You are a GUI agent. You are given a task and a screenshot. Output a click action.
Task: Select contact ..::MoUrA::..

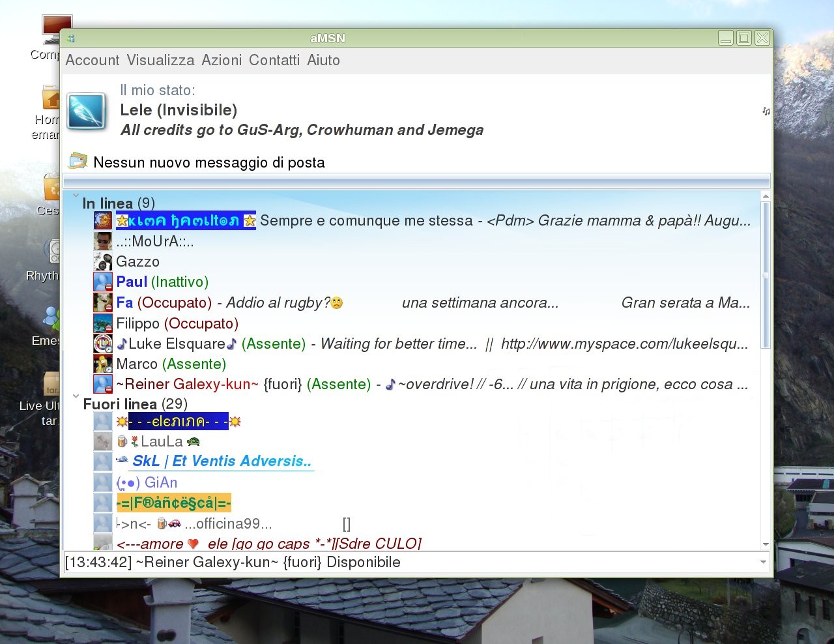155,241
